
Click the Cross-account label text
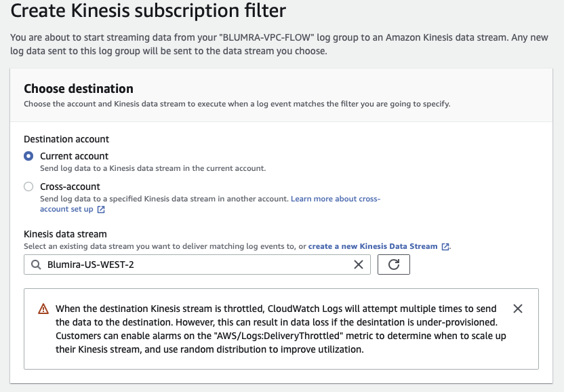pos(70,187)
